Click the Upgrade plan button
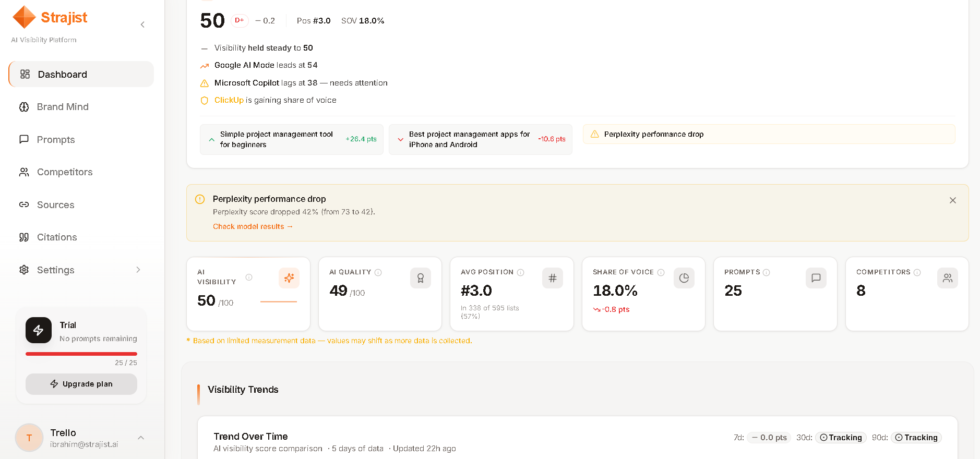980x459 pixels. pos(81,384)
